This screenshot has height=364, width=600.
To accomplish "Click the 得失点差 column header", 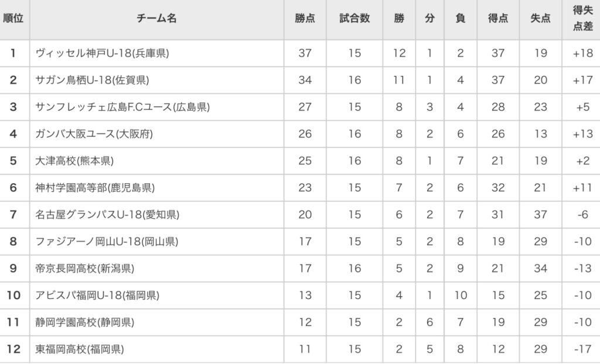I will (582, 18).
